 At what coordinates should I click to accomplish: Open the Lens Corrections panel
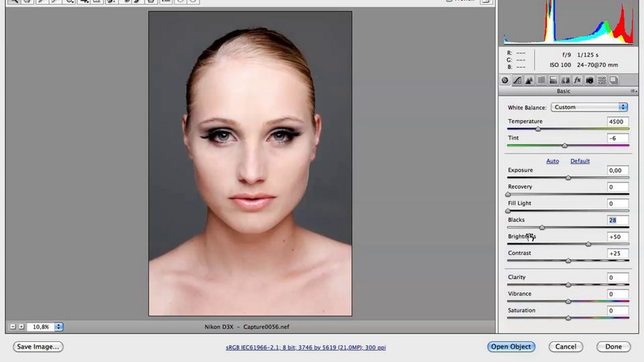pyautogui.click(x=565, y=80)
